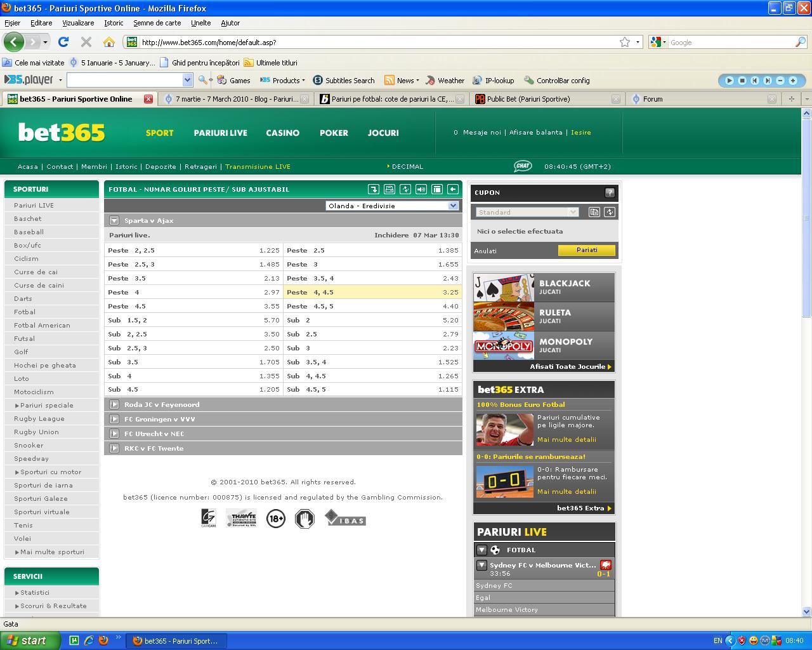This screenshot has width=812, height=650.
Task: Click the layout icon in the Fotbal panel header
Action: point(437,189)
